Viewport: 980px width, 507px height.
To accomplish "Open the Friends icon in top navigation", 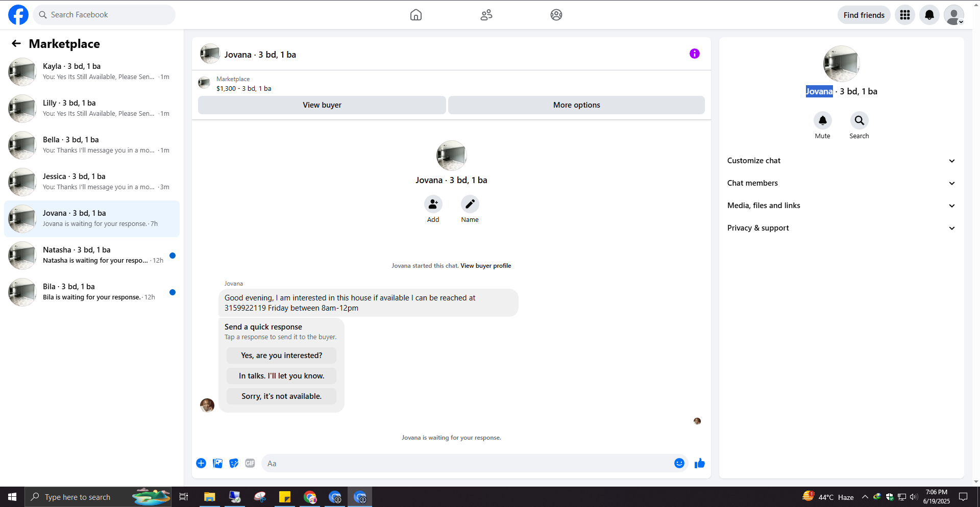I will (x=486, y=15).
